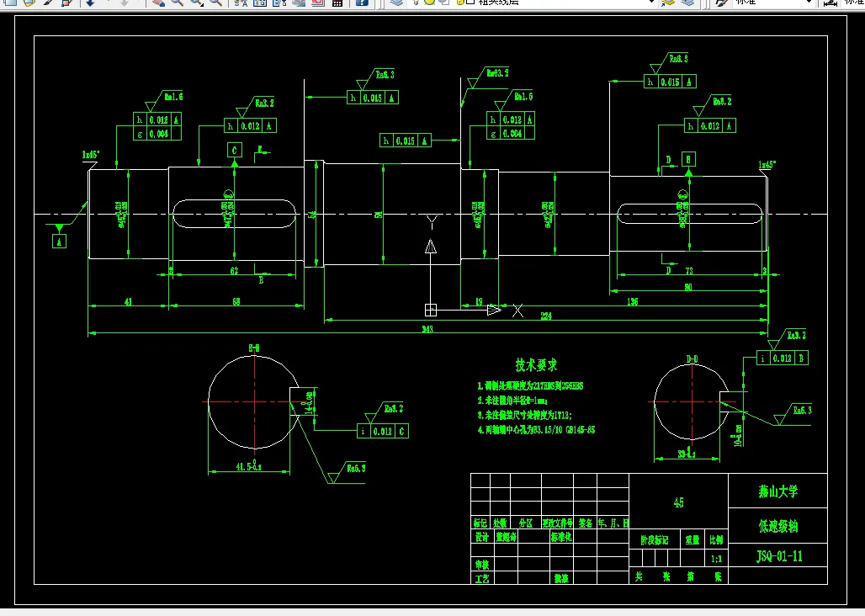The width and height of the screenshot is (865, 616).
Task: Click the Zoom Previous magnifier icon
Action: [216, 3]
